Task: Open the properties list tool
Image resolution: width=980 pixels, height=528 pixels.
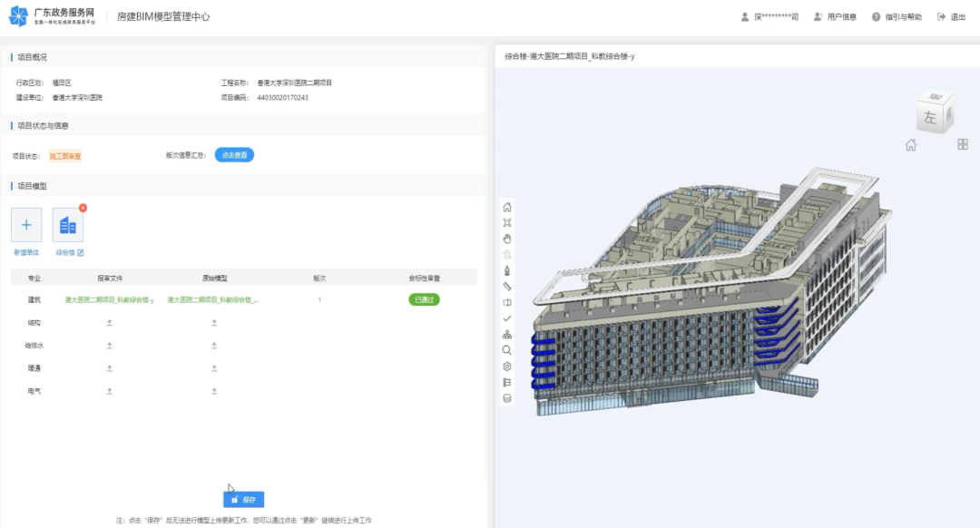Action: click(x=507, y=383)
